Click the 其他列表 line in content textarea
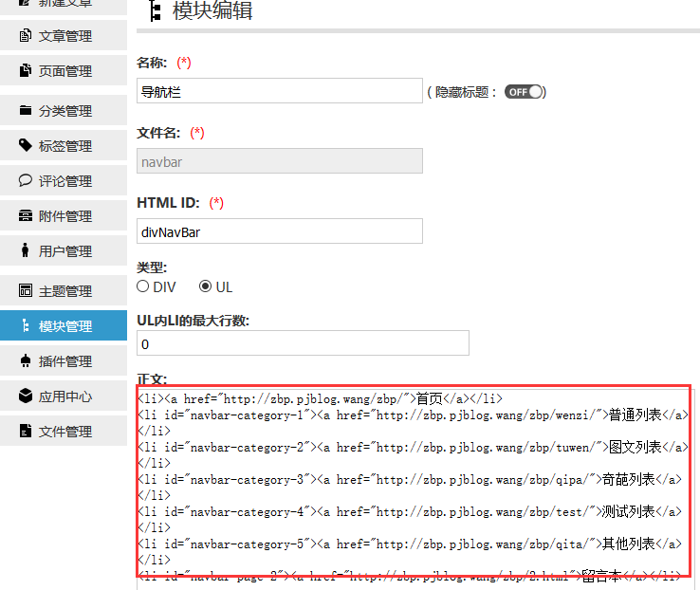This screenshot has height=590, width=700. click(x=410, y=552)
